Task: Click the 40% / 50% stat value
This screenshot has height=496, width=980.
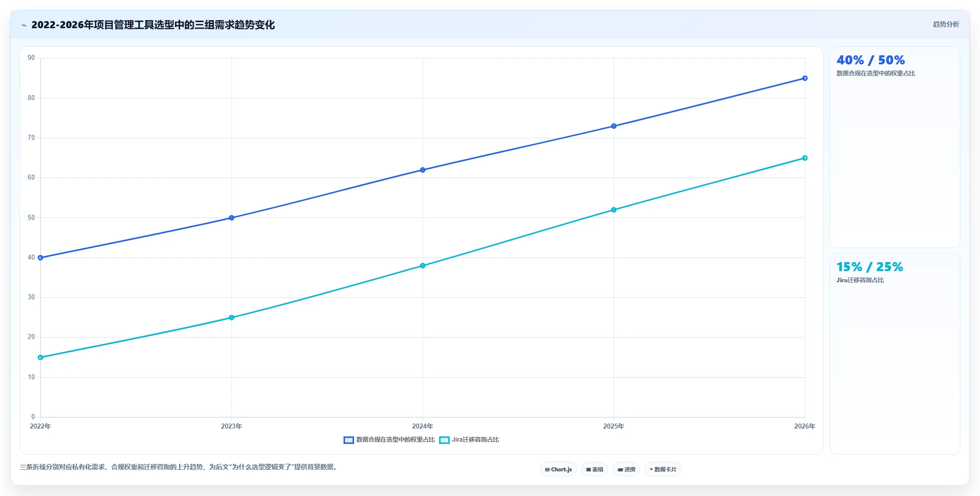Action: point(870,60)
